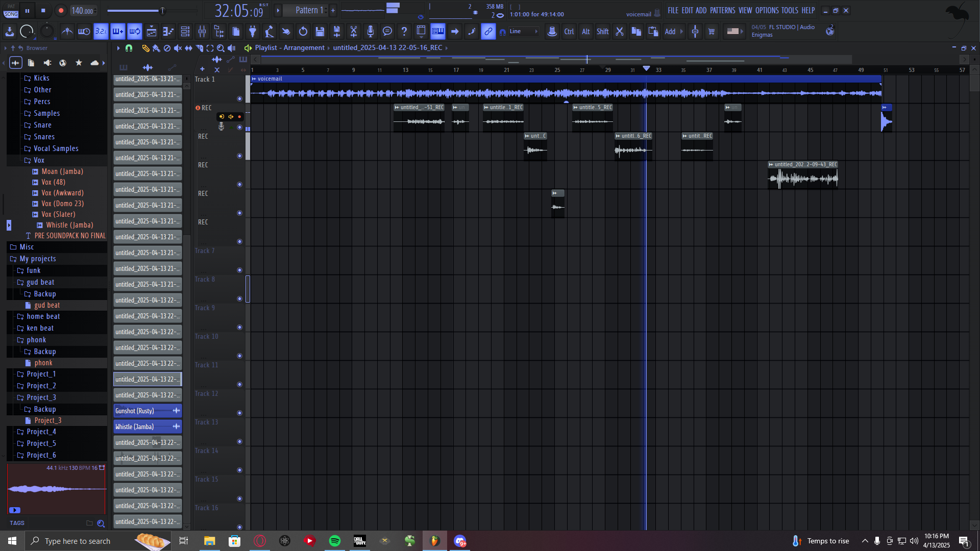Click the metronome icon

[67, 32]
